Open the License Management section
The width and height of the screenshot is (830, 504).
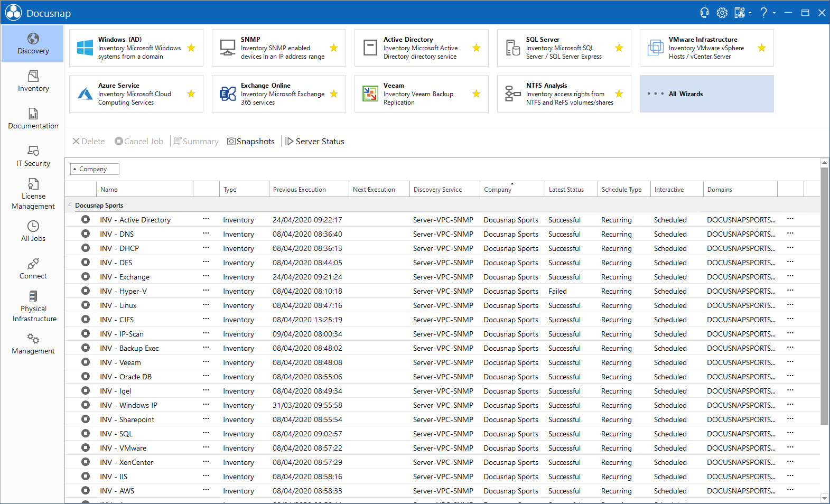(33, 194)
